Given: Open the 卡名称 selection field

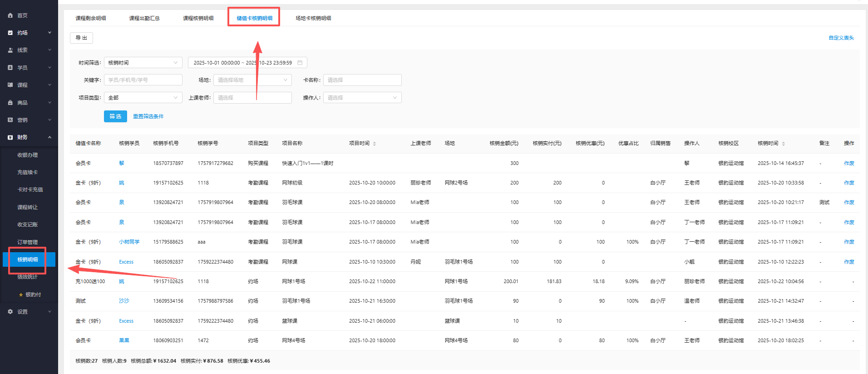Looking at the screenshot, I should (x=362, y=80).
